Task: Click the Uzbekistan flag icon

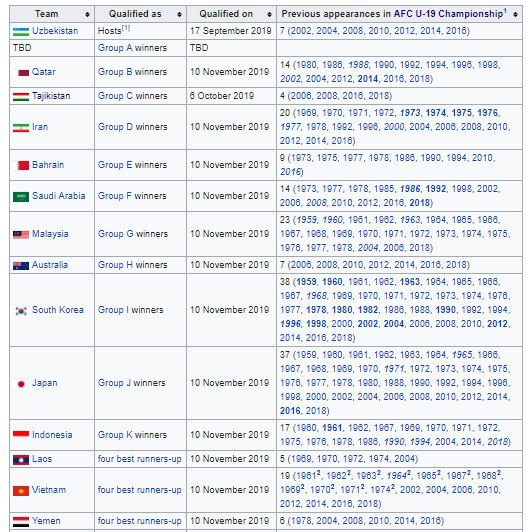Action: 21,32
